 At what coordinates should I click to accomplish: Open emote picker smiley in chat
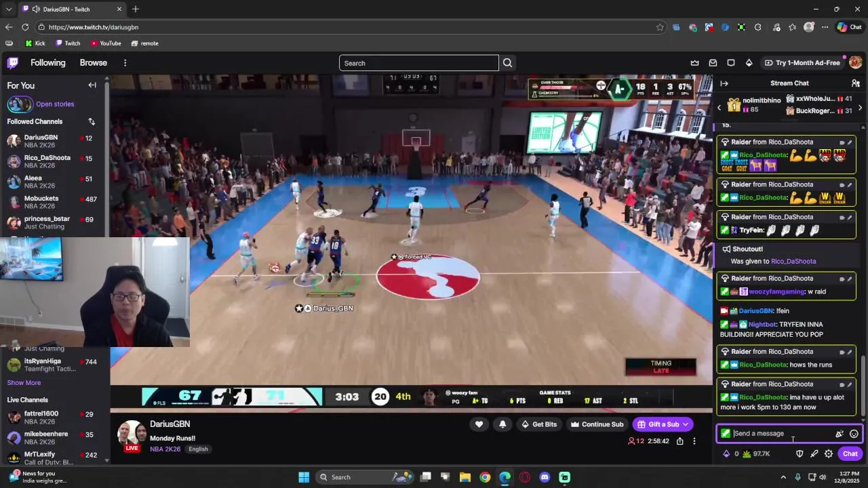854,434
